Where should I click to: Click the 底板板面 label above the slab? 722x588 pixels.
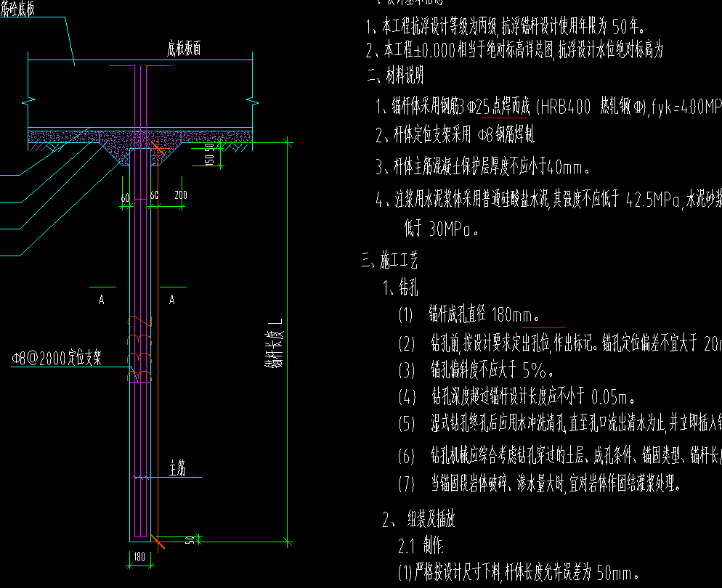point(184,49)
